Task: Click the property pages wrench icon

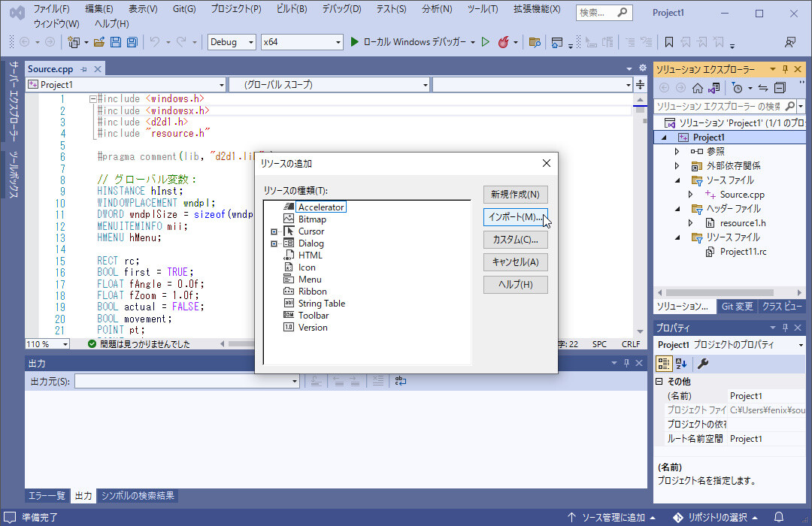Action: coord(702,364)
